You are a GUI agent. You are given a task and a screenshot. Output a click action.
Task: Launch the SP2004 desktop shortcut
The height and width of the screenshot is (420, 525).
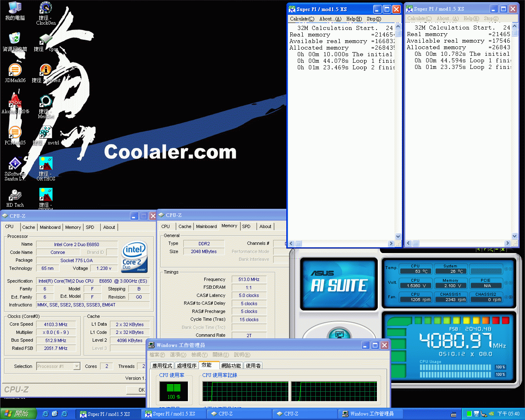pos(46,199)
